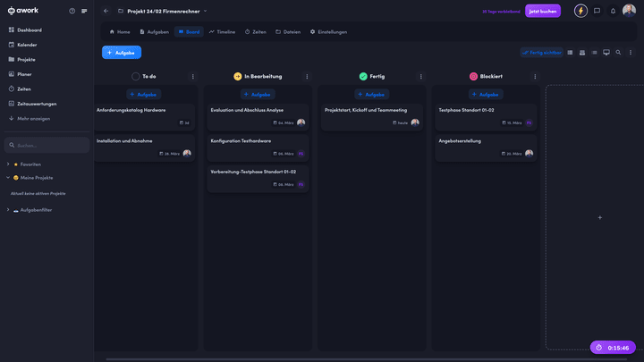Open assignee badge on Konfiguration Testhardware
Screen dimensions: 644x362
pyautogui.click(x=301, y=154)
